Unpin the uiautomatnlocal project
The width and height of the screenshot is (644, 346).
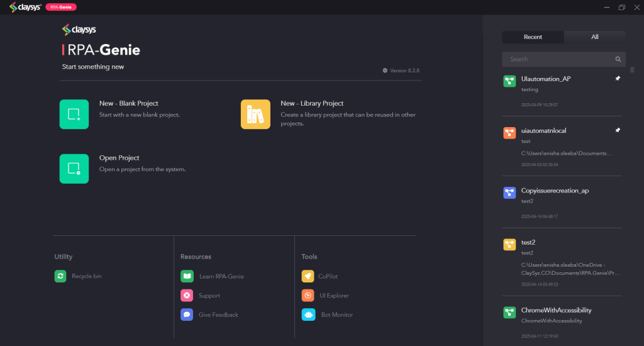pos(618,130)
